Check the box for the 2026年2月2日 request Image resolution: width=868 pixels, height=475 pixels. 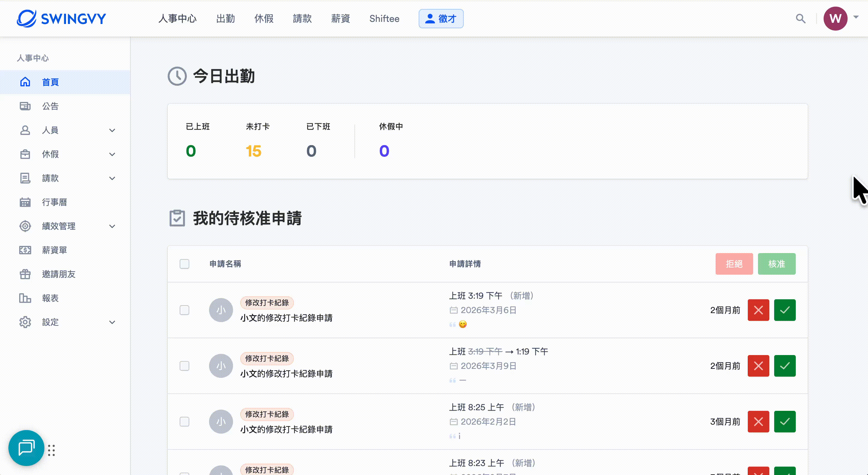click(x=184, y=421)
